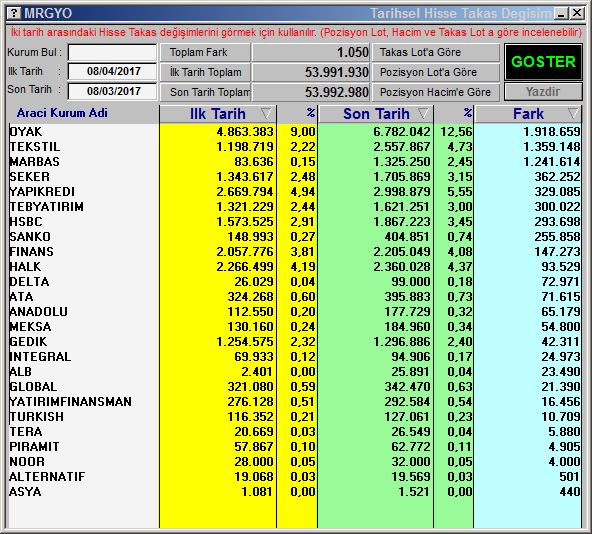Click OYAK Fark value 1.918.659
The height and width of the screenshot is (534, 592).
coord(552,131)
